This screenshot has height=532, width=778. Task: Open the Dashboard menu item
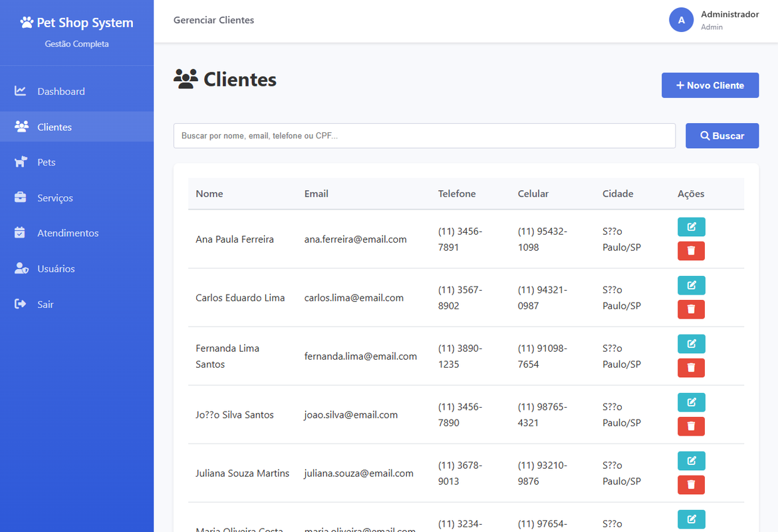pyautogui.click(x=77, y=91)
